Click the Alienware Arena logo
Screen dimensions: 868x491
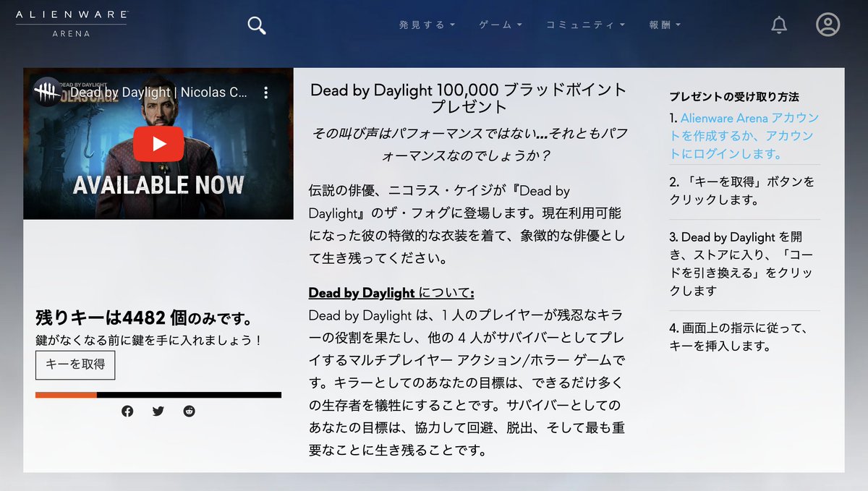71,23
